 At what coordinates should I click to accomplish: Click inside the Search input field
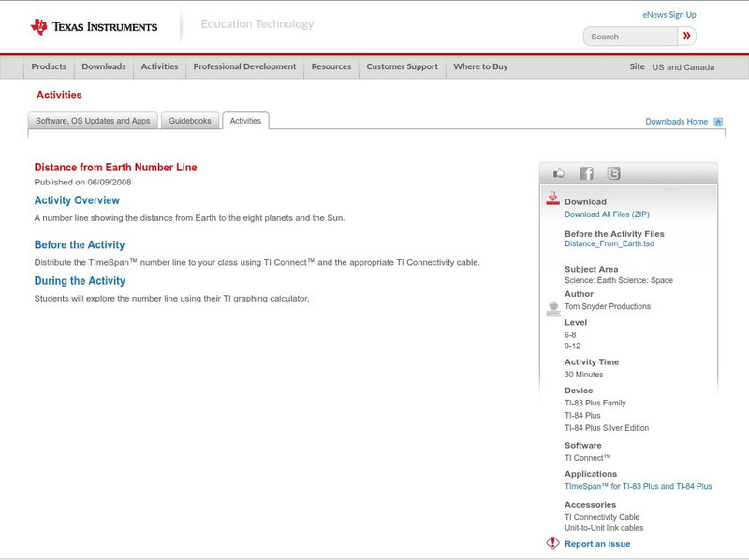[627, 35]
